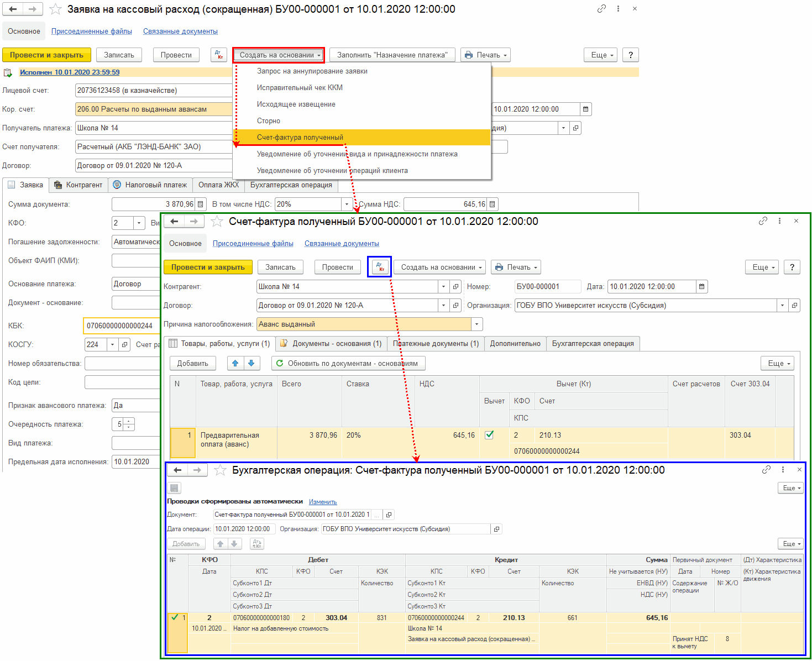Open Документы - основания (1) tab
Viewport: 812px width, 661px height.
pyautogui.click(x=331, y=344)
